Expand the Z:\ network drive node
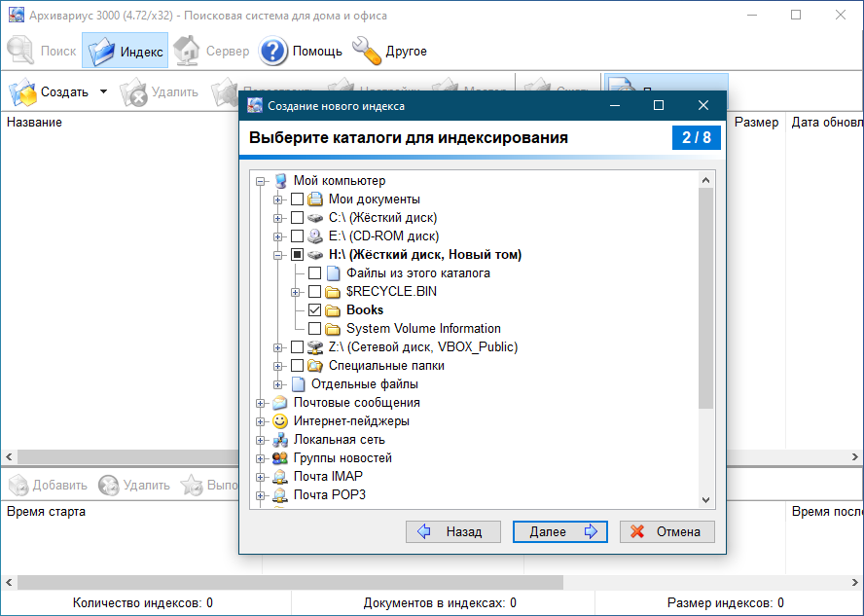864x616 pixels. coord(277,347)
